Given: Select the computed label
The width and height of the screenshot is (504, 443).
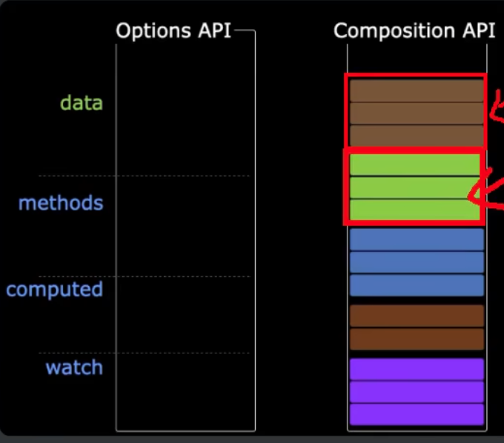Looking at the screenshot, I should pos(55,290).
